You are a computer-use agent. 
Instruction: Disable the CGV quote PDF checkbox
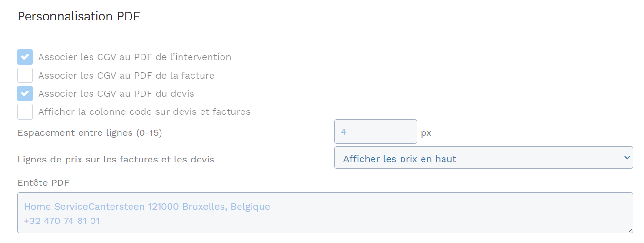[x=25, y=93]
